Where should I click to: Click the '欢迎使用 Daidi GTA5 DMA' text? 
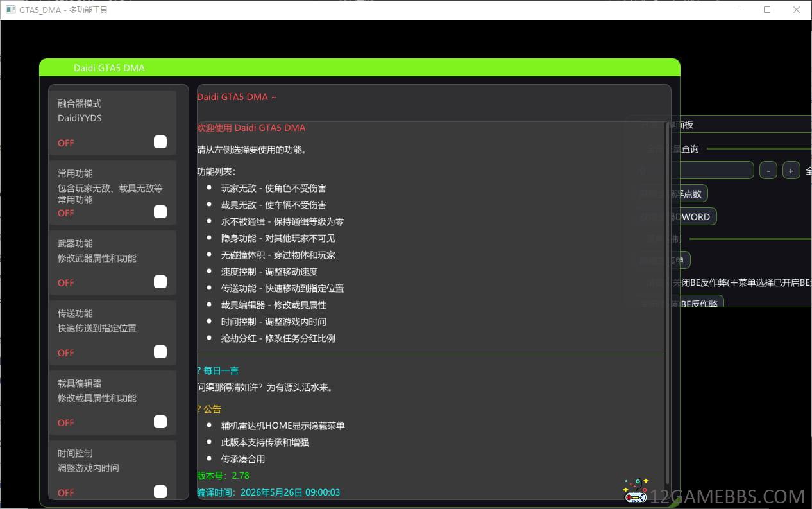(x=251, y=128)
